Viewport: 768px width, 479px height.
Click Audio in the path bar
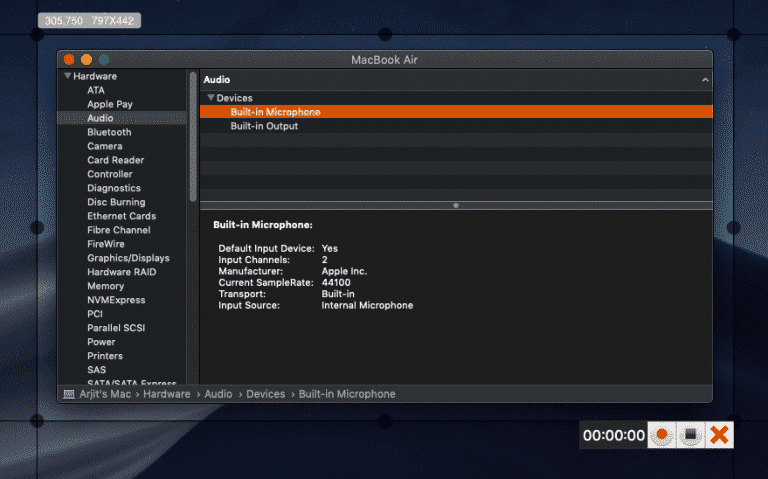pos(218,394)
